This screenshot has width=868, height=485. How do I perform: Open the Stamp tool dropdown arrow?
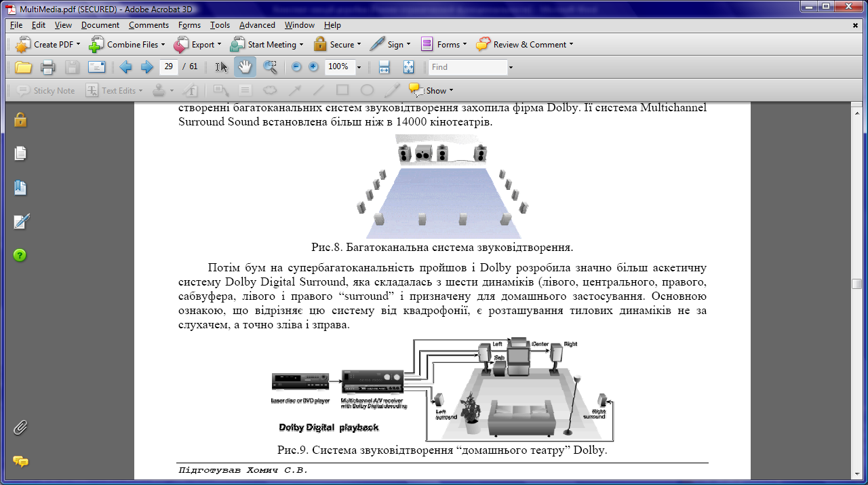(x=172, y=90)
